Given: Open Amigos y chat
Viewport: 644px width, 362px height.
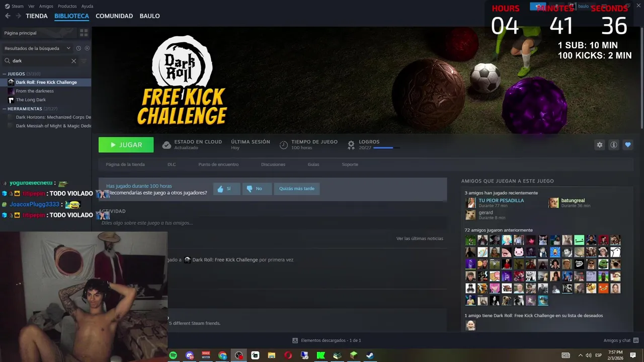Looking at the screenshot, I should click(x=621, y=340).
